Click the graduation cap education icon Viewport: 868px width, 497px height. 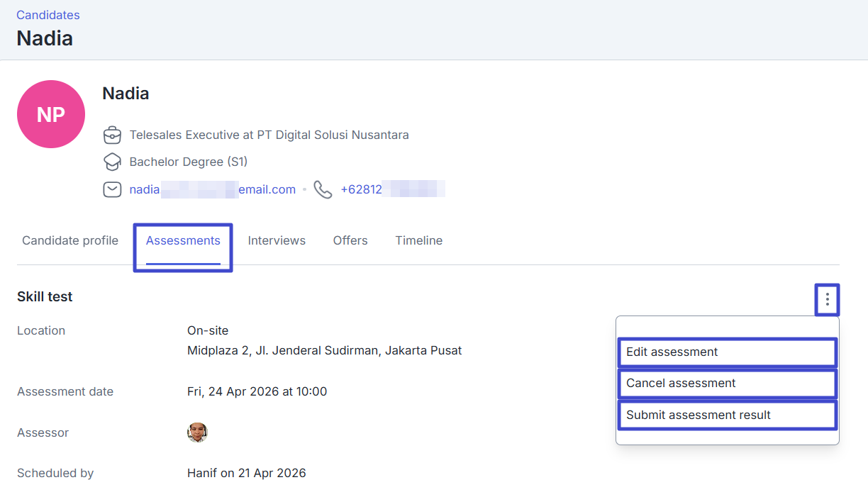[112, 162]
